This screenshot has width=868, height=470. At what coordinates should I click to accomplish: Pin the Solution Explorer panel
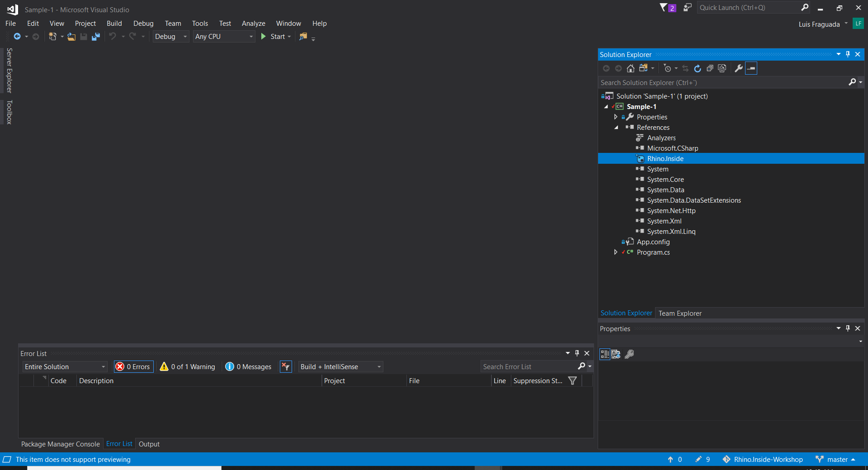(848, 54)
